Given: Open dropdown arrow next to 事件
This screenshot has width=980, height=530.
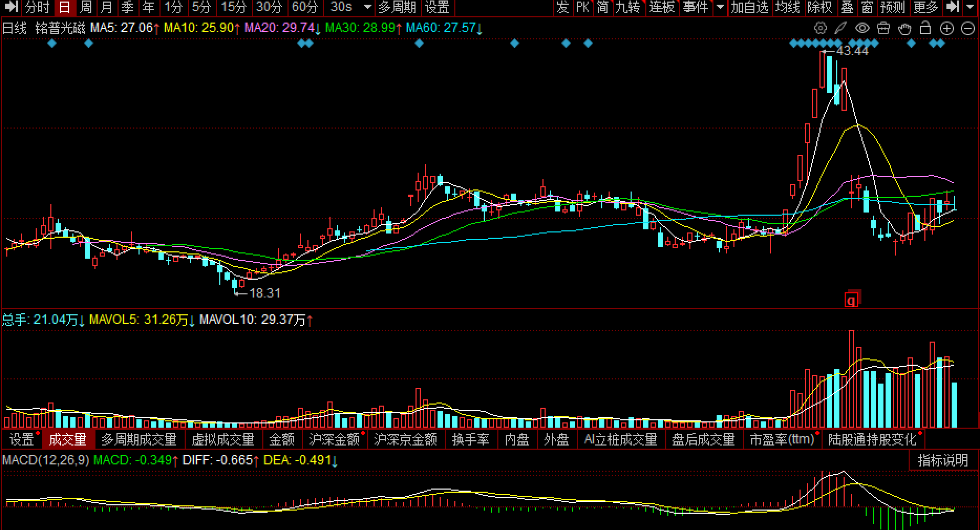Looking at the screenshot, I should [720, 7].
